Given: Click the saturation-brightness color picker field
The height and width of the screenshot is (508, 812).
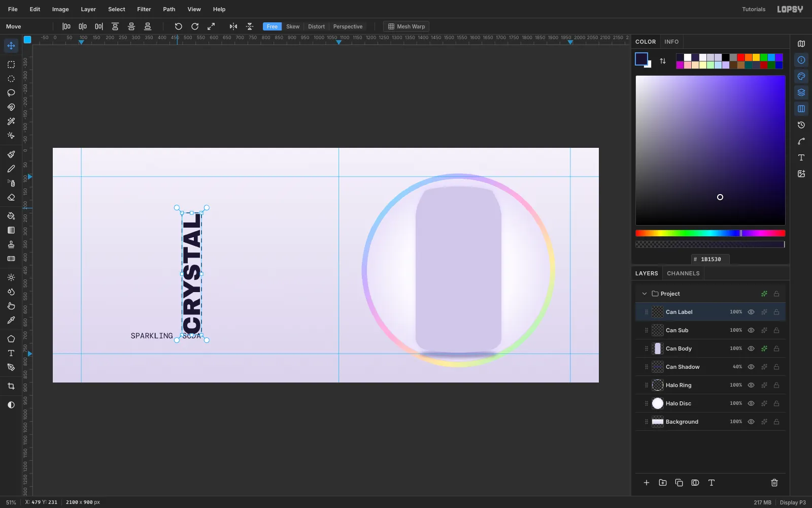Looking at the screenshot, I should (x=710, y=150).
